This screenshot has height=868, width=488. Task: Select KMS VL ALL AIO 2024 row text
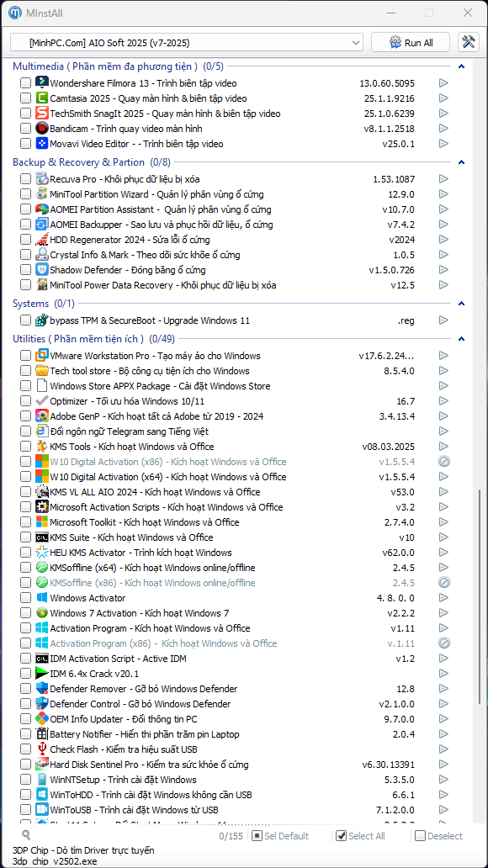pos(155,491)
